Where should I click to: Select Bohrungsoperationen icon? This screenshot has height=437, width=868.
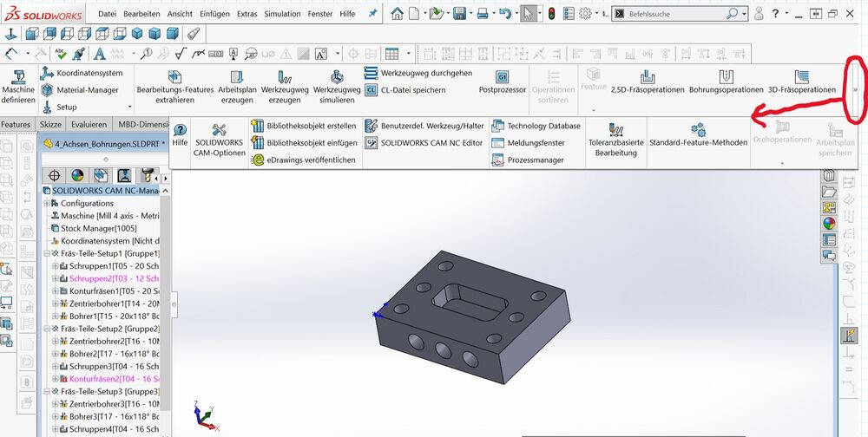tap(726, 77)
